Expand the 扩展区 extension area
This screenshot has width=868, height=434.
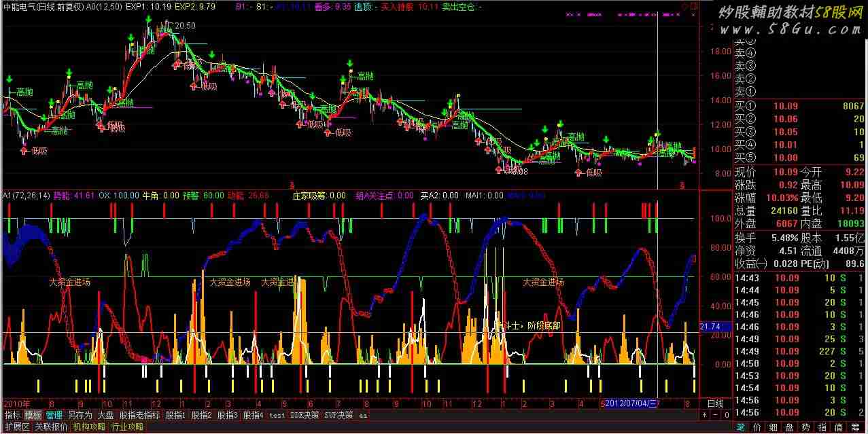[16, 427]
